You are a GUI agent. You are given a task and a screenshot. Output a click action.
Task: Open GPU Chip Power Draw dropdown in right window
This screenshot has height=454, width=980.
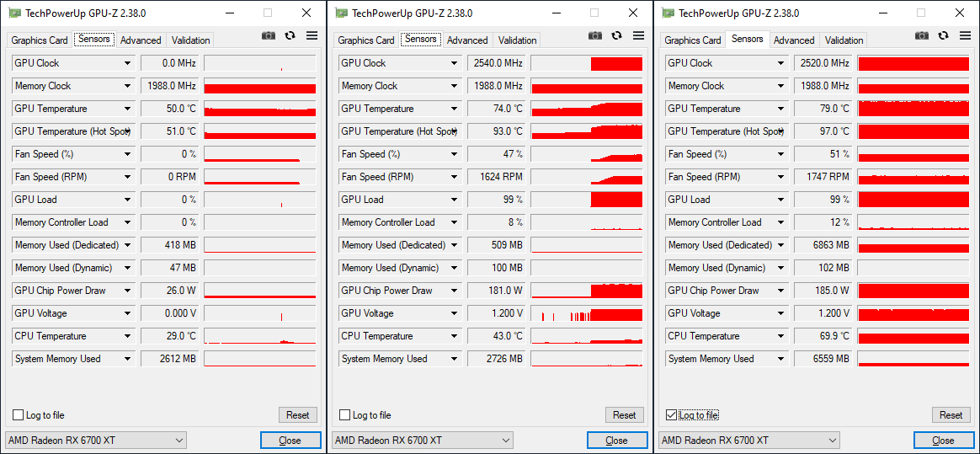pyautogui.click(x=781, y=291)
